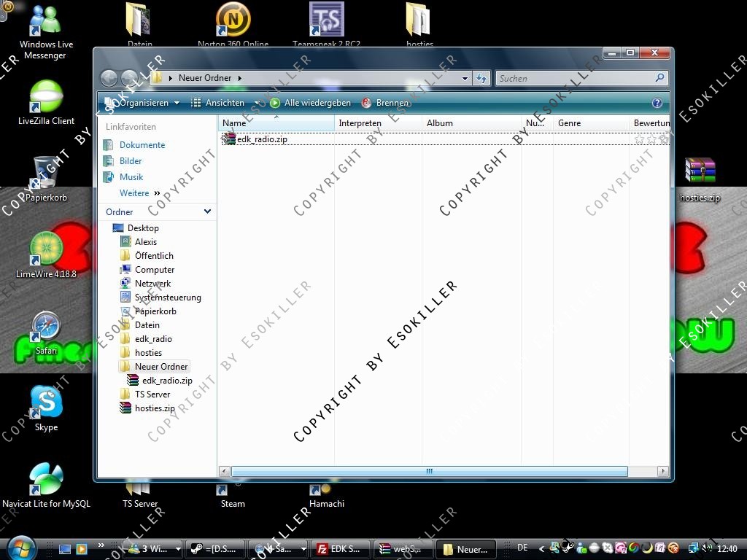
Task: Select edk_radio.zip in folder tree
Action: tap(167, 381)
